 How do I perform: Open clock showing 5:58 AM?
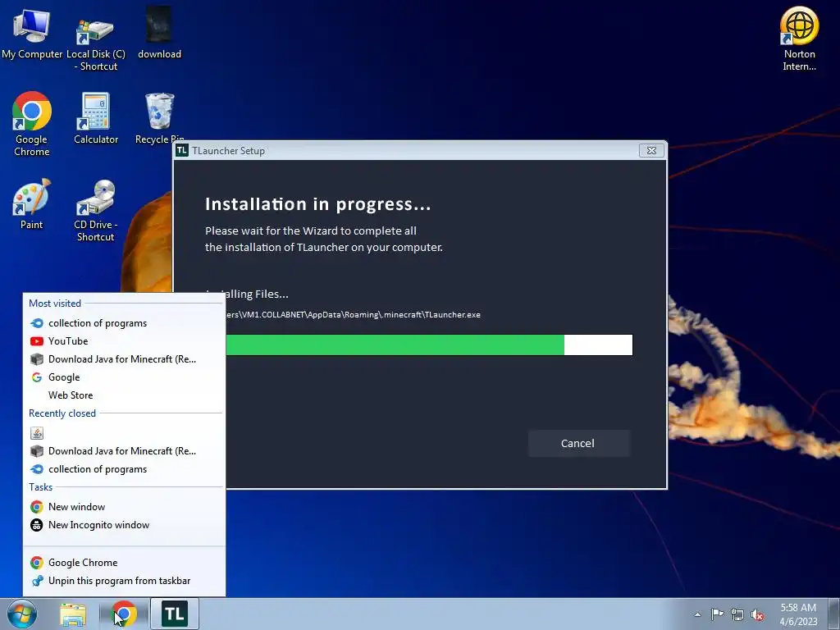pyautogui.click(x=798, y=614)
